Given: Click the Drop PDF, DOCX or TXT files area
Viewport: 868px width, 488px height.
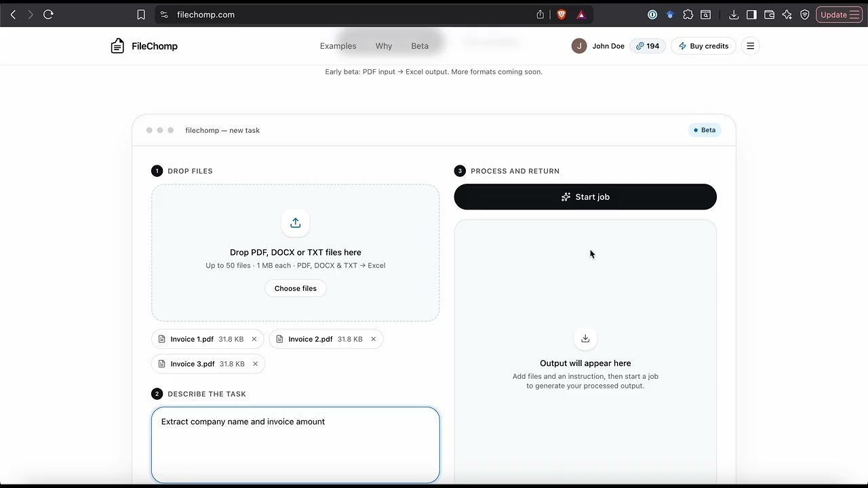Looking at the screenshot, I should click(296, 253).
